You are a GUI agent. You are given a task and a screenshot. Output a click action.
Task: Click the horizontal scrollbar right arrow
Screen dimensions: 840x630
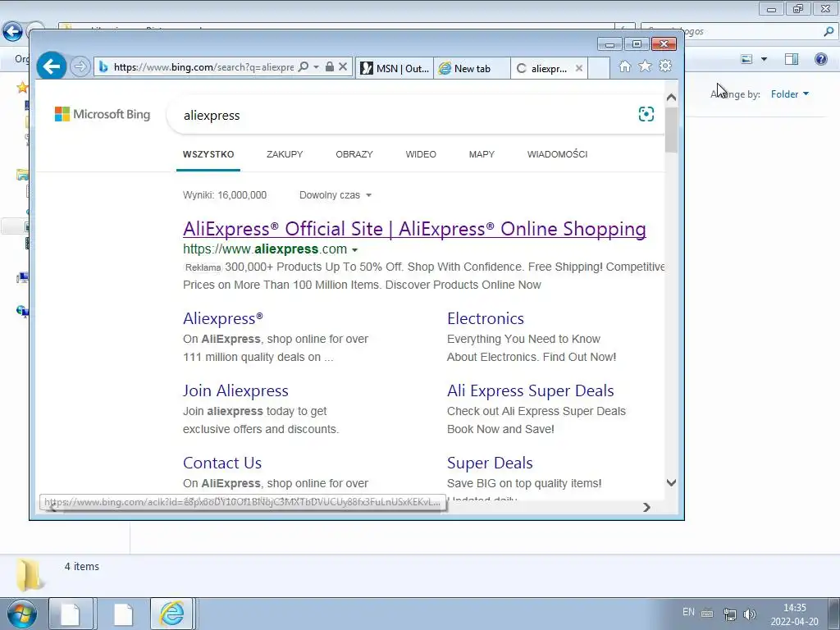(x=646, y=507)
